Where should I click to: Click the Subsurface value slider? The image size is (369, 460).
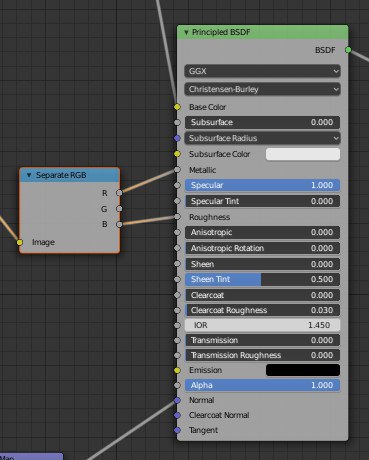262,122
